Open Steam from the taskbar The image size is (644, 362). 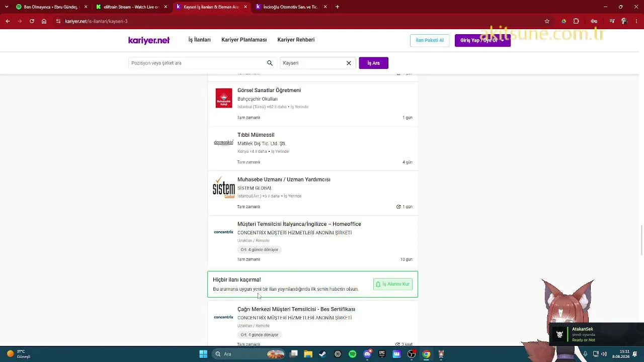(323, 354)
